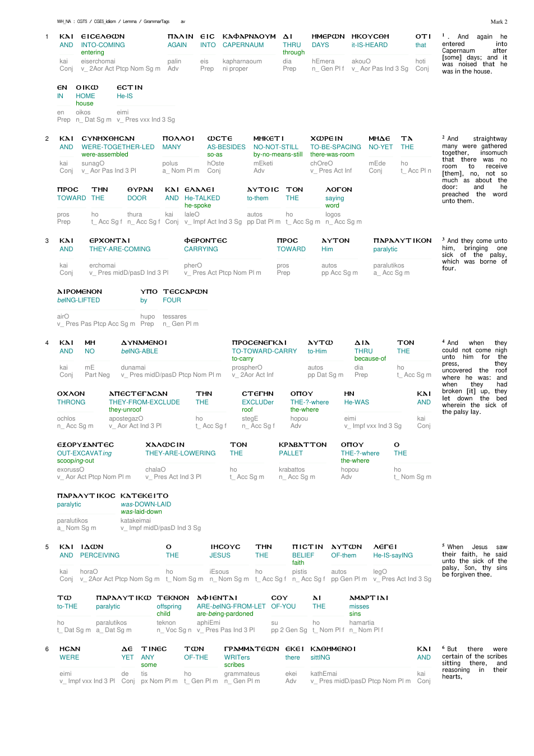Image resolution: width=534 pixels, height=756 pixels.
Task: Click 'CGES_idiom' in the header path
Action: [x=105, y=22]
